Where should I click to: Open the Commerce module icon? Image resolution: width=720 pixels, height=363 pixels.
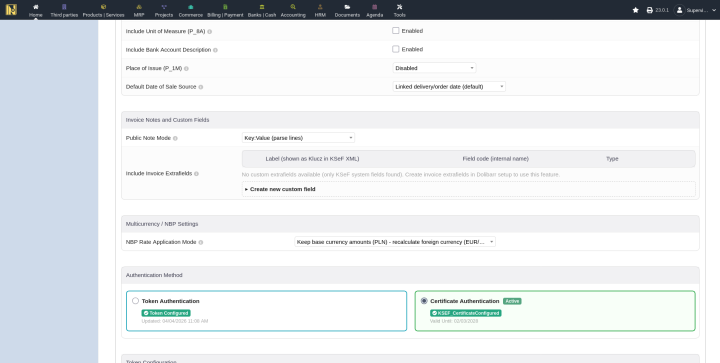pyautogui.click(x=191, y=7)
